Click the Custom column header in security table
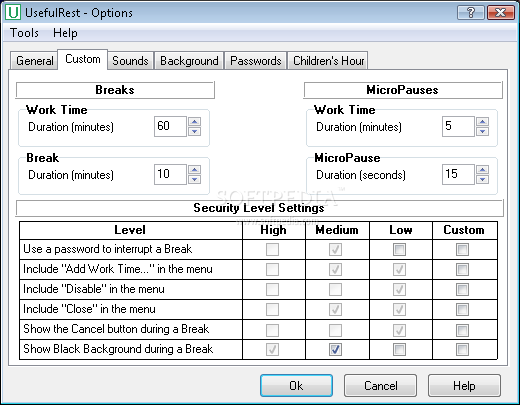The width and height of the screenshot is (520, 405). [464, 230]
